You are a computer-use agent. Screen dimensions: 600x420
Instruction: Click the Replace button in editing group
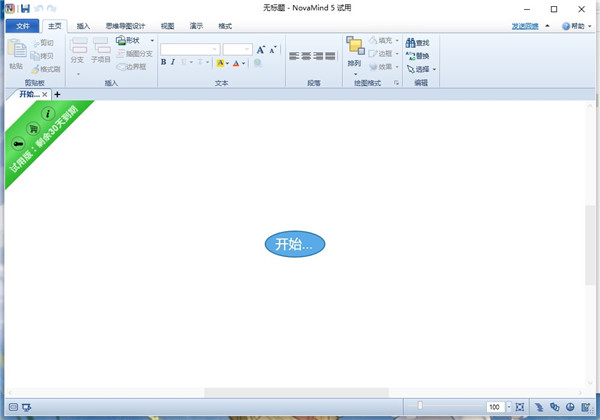tap(417, 56)
